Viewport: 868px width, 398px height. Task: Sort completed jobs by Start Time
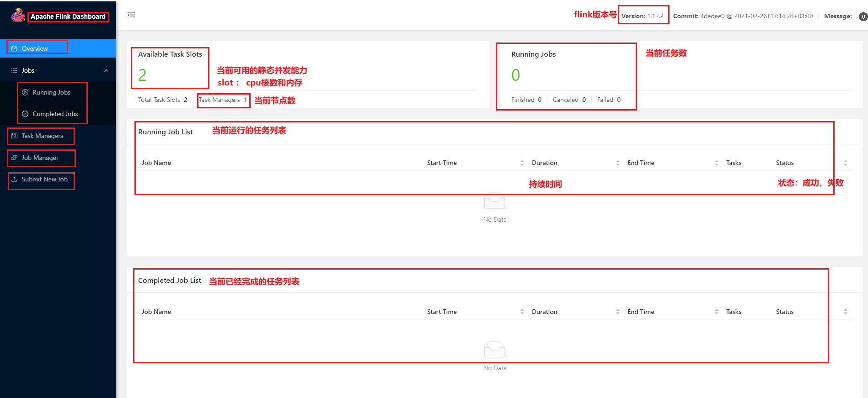[x=522, y=312]
